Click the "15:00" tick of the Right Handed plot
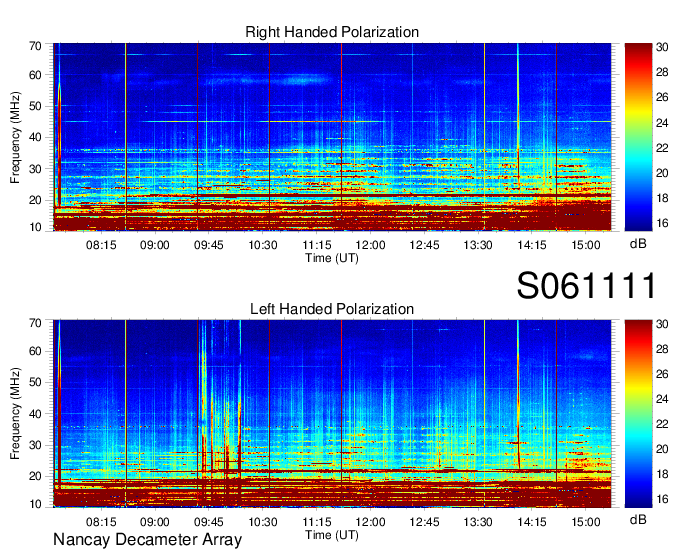This screenshot has height=552, width=680. (x=585, y=245)
